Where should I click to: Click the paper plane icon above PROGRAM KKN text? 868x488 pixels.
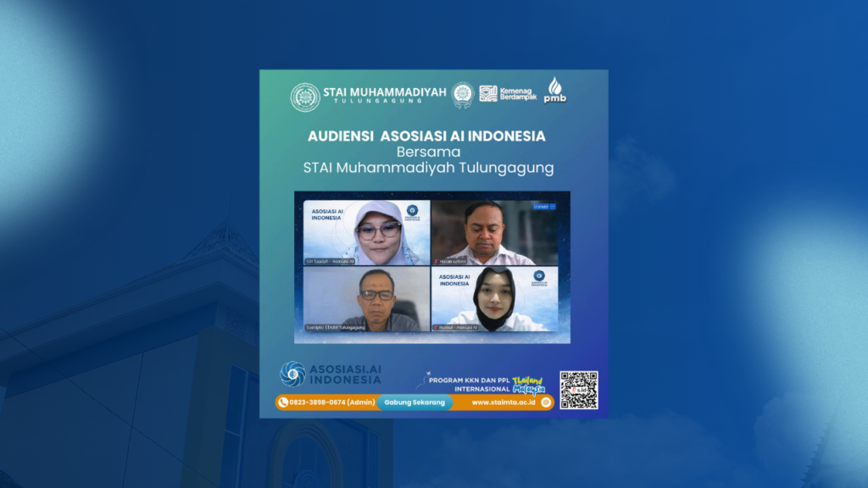(x=427, y=374)
